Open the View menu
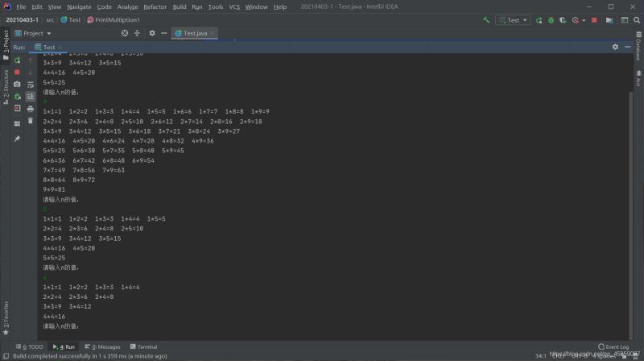This screenshot has width=644, height=361. [x=54, y=6]
